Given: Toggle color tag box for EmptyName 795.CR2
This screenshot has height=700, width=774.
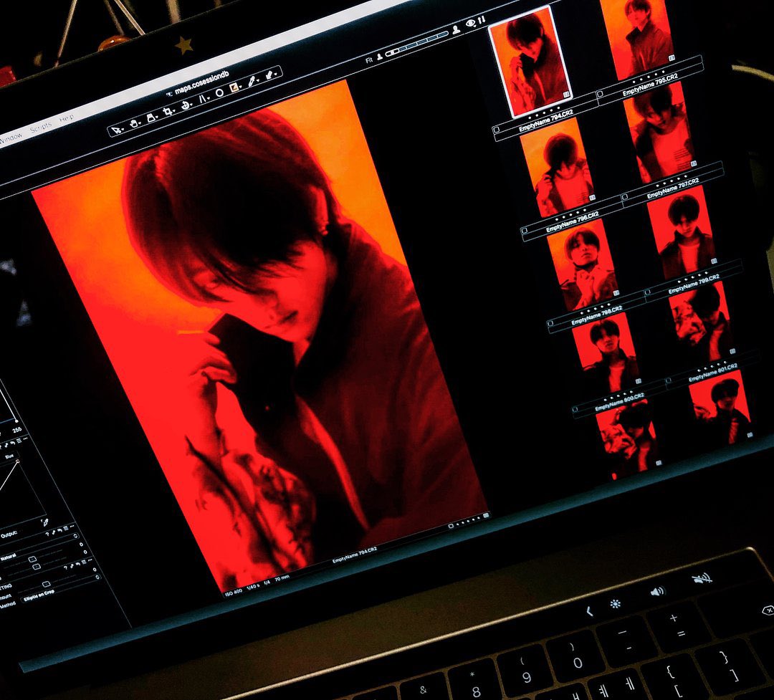Looking at the screenshot, I should tap(600, 93).
